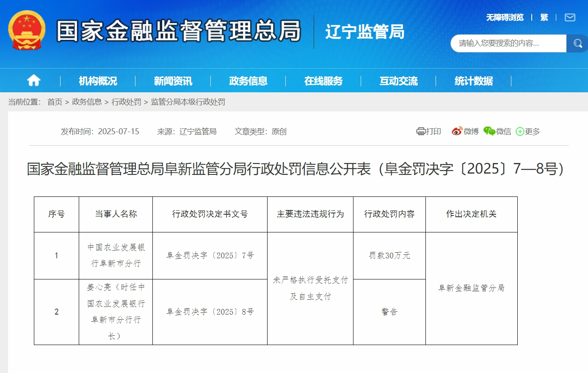Image resolution: width=588 pixels, height=373 pixels.
Task: Open the mail envelope icon
Action: coord(570,17)
